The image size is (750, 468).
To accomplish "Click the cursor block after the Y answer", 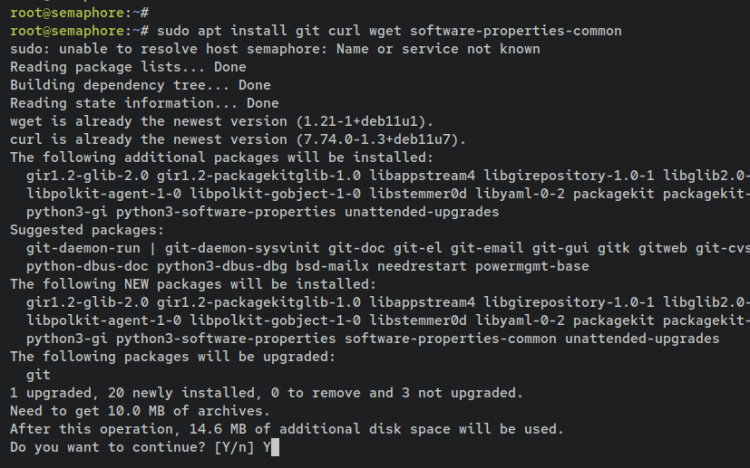I will pyautogui.click(x=275, y=447).
